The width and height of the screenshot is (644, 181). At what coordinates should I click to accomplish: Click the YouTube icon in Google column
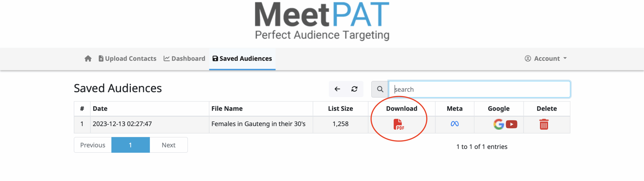511,124
